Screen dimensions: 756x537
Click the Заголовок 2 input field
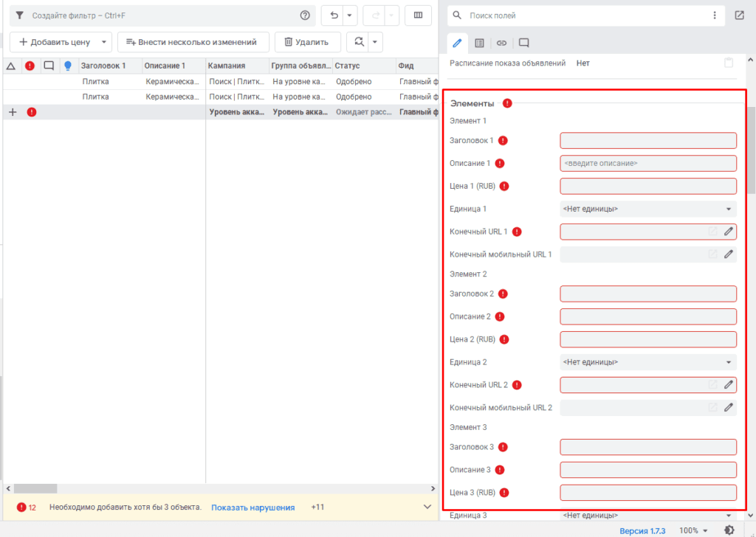pos(648,294)
